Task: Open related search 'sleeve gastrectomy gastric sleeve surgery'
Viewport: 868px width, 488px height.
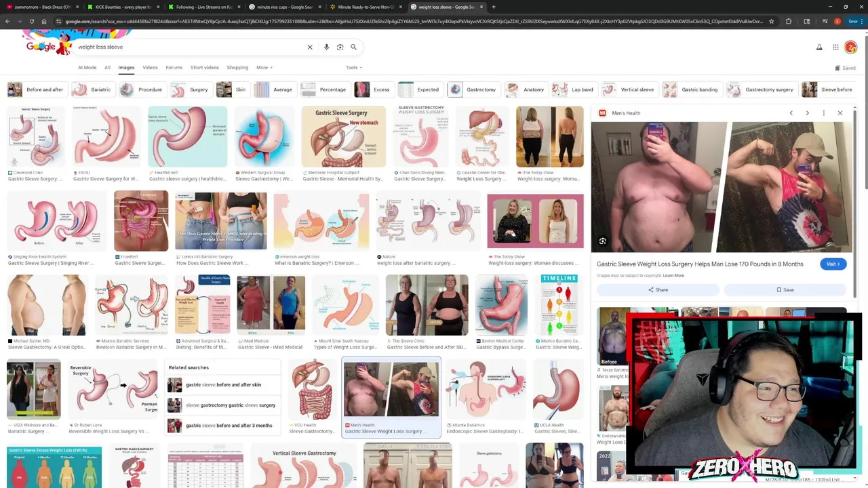Action: (223, 405)
